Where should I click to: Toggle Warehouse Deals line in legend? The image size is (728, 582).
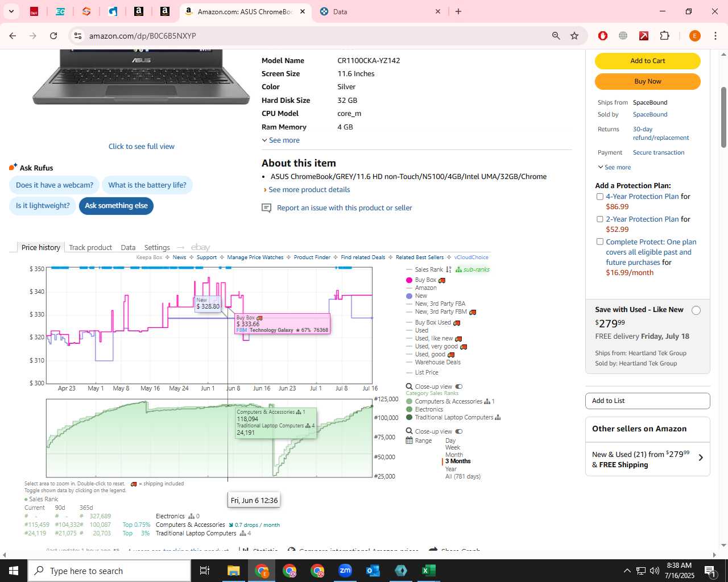[x=433, y=363]
